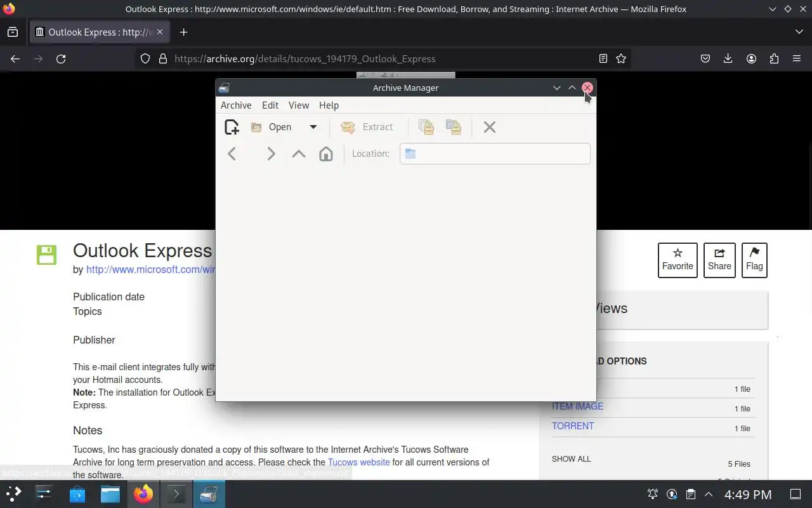Minimize the Archive Manager window
The width and height of the screenshot is (812, 508).
tap(557, 88)
